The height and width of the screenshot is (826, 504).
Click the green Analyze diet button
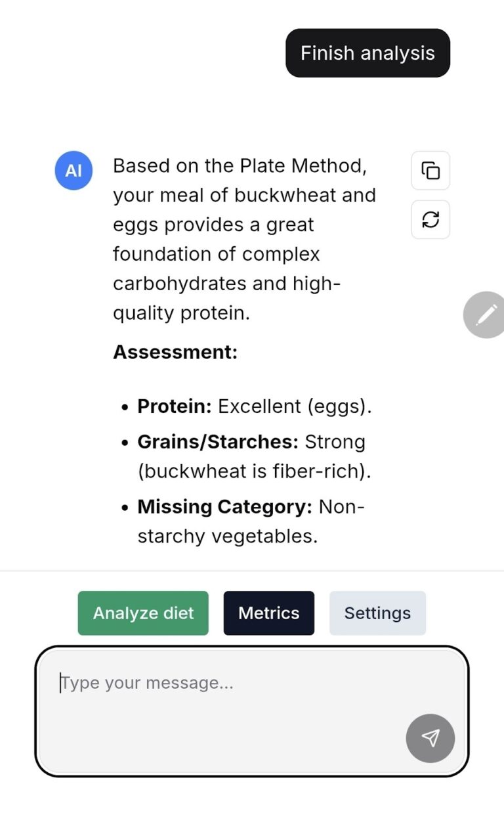coord(143,613)
